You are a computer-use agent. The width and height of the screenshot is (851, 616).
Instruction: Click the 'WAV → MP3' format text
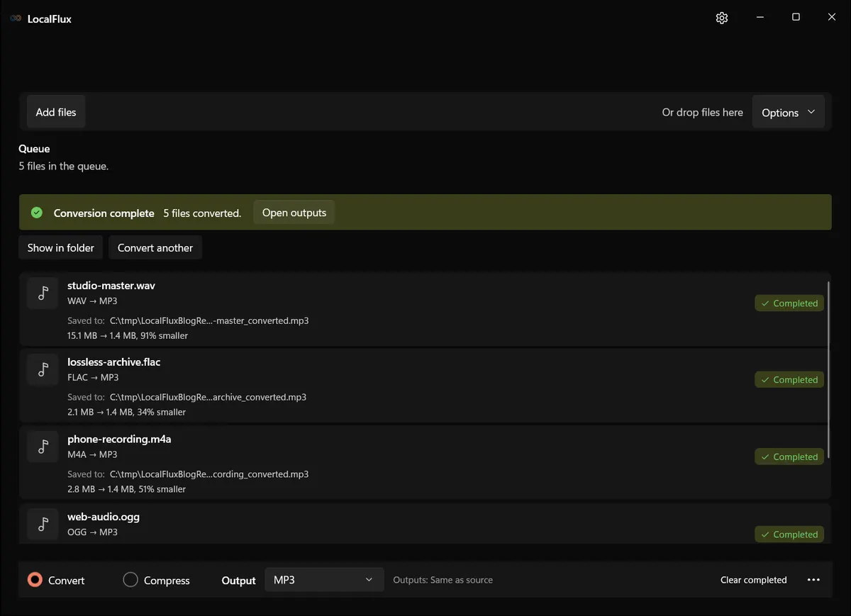[x=92, y=301]
